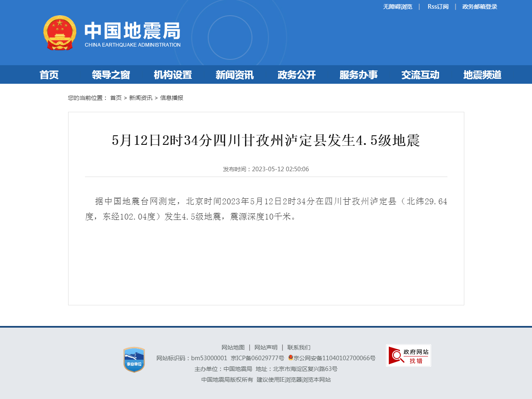The image size is (532, 399).
Task: Open 无障碍浏览 accessibility mode
Action: 397,7
